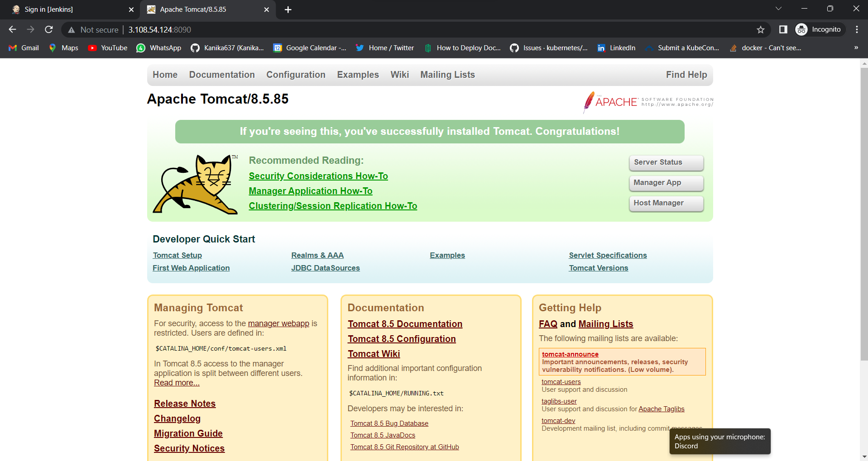The height and width of the screenshot is (461, 868).
Task: Open a new browser tab
Action: tap(288, 10)
